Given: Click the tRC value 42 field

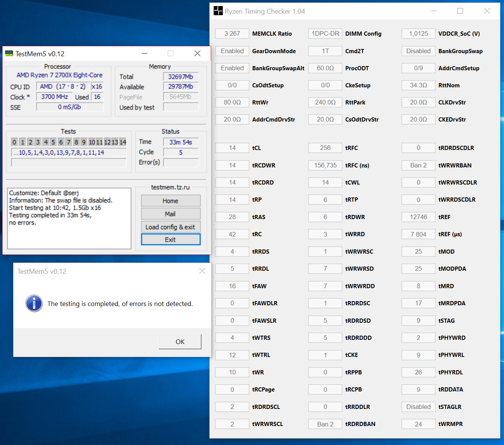Looking at the screenshot, I should [232, 234].
